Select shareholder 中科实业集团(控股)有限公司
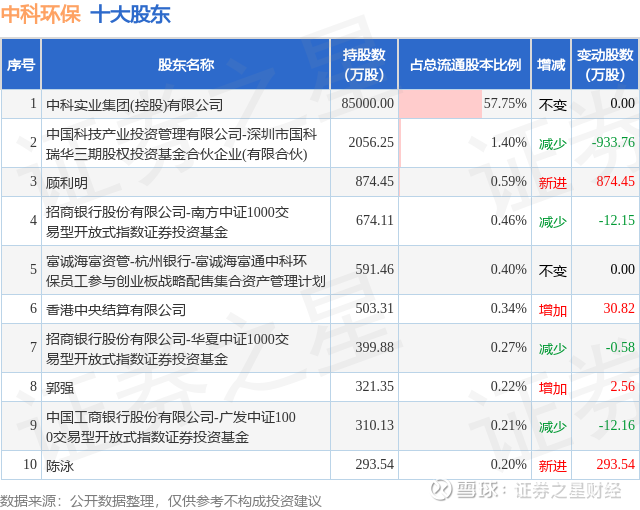The width and height of the screenshot is (640, 510). (134, 105)
